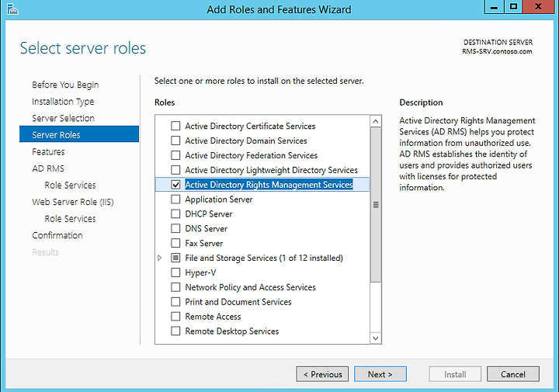Expand File and Storage Services tree

click(x=160, y=258)
